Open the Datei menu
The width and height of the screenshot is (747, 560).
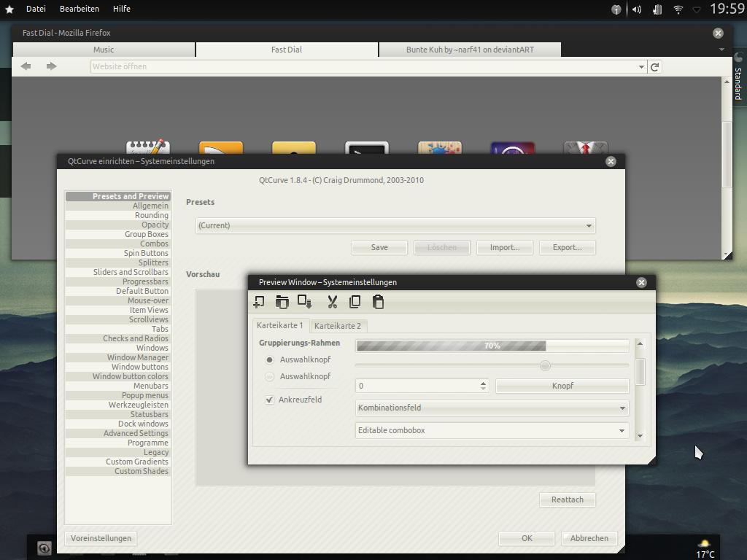[36, 9]
